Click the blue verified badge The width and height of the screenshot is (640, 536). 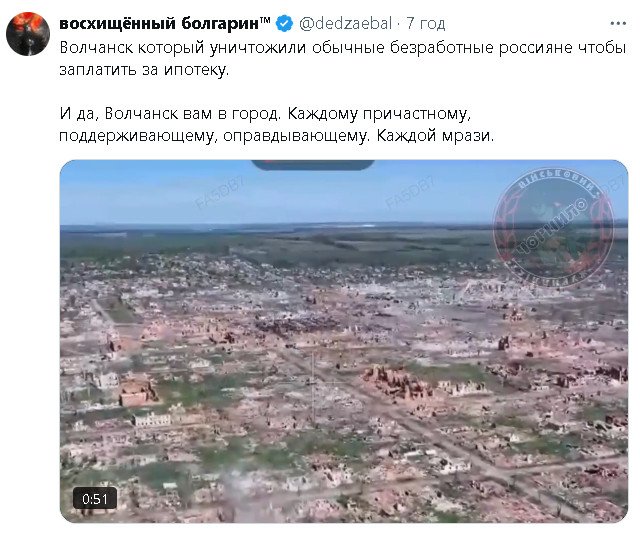point(284,24)
